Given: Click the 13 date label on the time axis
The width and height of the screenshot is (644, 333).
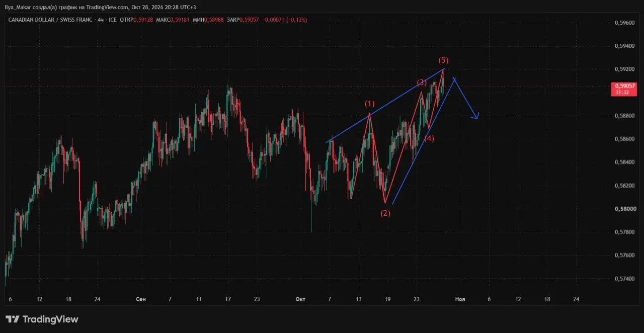Looking at the screenshot, I should [359, 299].
